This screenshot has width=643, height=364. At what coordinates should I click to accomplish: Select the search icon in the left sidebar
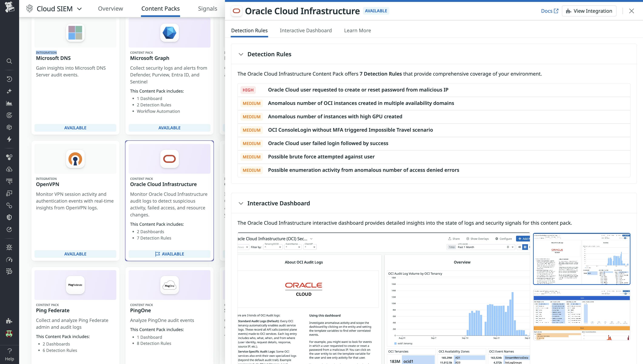click(x=9, y=61)
